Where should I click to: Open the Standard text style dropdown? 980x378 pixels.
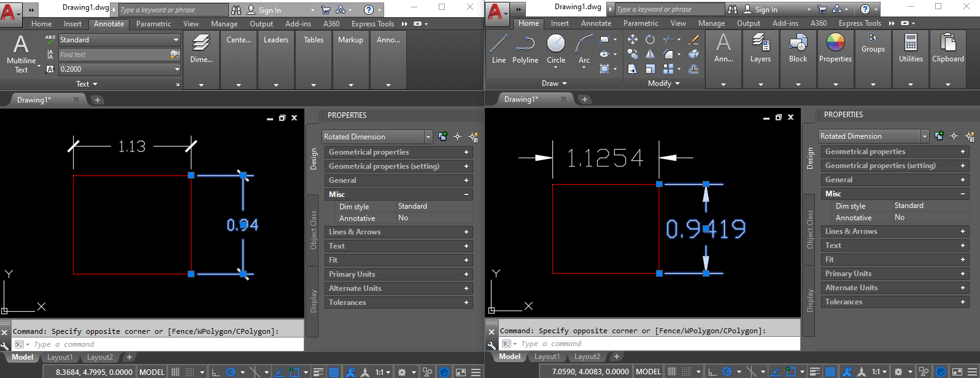120,39
